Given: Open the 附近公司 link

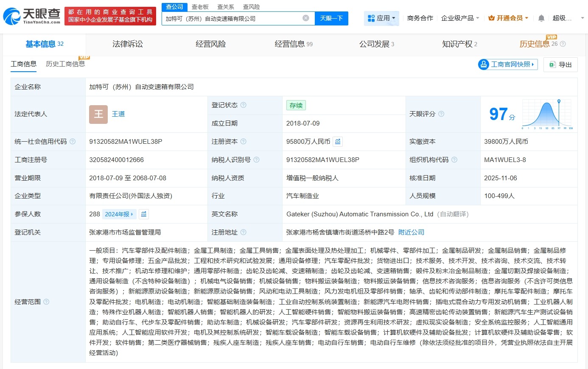Looking at the screenshot, I should click(410, 232).
